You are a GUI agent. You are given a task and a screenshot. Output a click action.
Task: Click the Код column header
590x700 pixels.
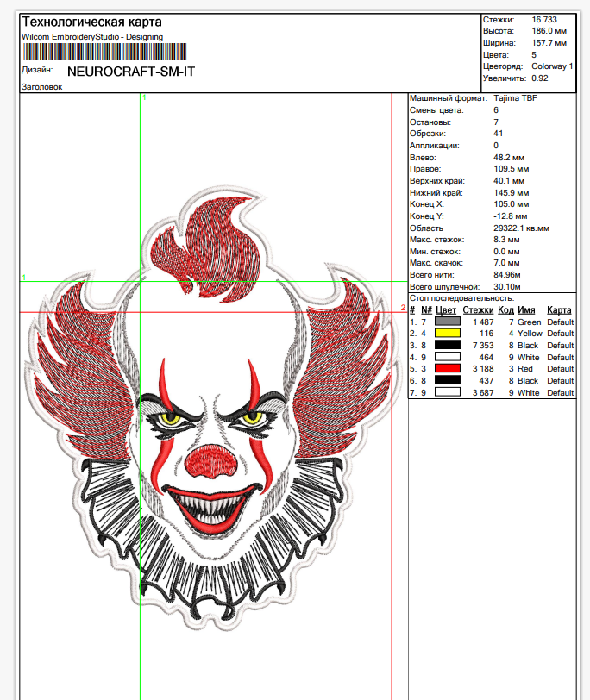(505, 310)
